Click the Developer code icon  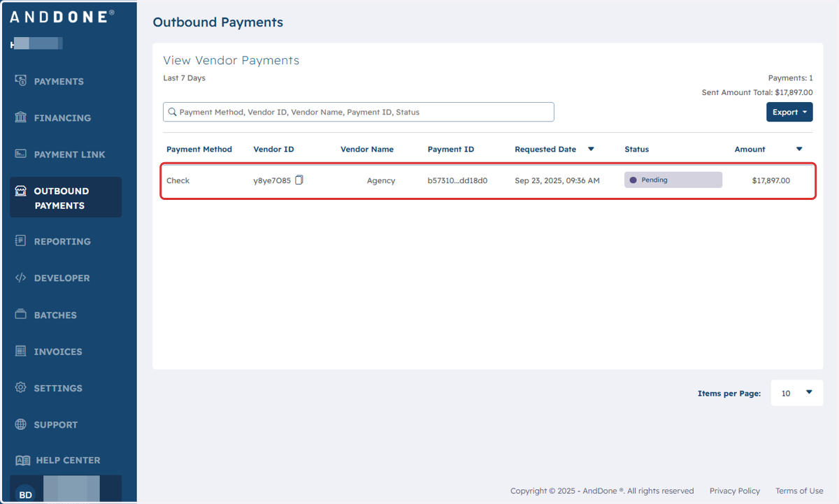pyautogui.click(x=21, y=278)
